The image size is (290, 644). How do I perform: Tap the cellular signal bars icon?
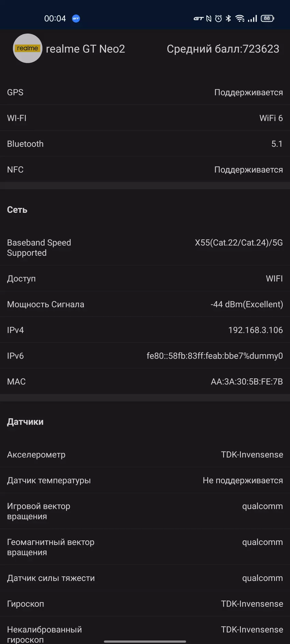pos(252,19)
